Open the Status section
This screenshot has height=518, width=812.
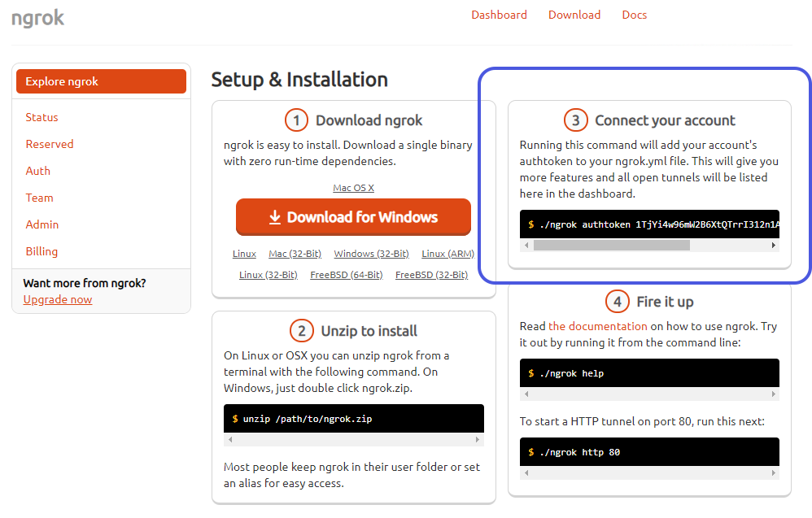point(41,117)
